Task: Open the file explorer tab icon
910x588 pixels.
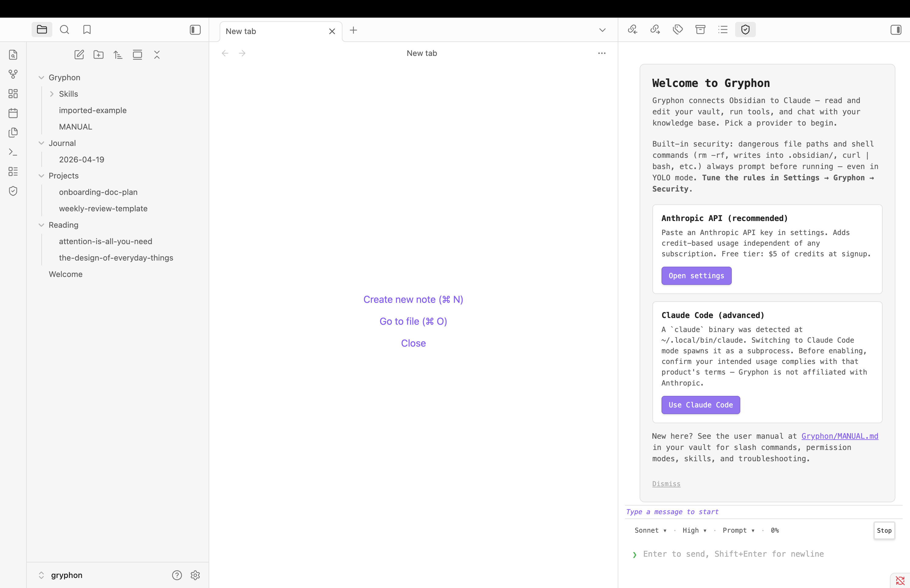Action: click(x=42, y=30)
